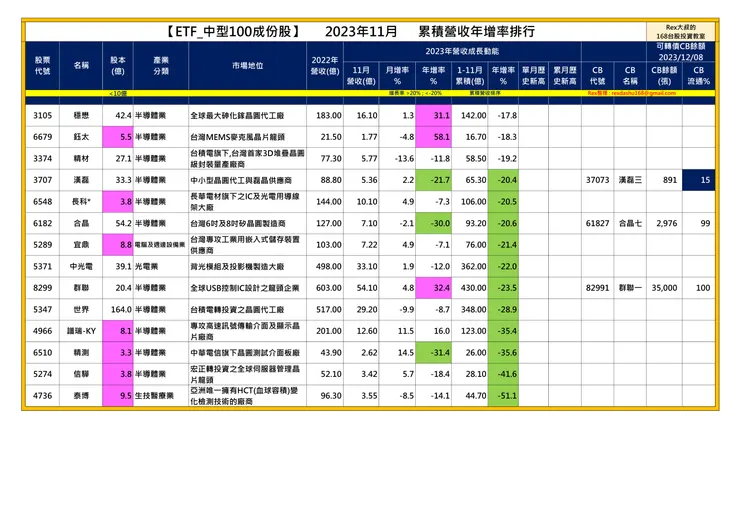This screenshot has width=740, height=523.
Task: Select CB balance value 891
Action: pyautogui.click(x=670, y=180)
